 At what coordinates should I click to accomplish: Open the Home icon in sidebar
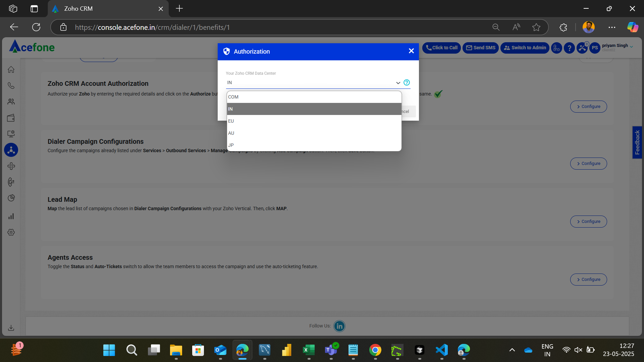tap(11, 69)
